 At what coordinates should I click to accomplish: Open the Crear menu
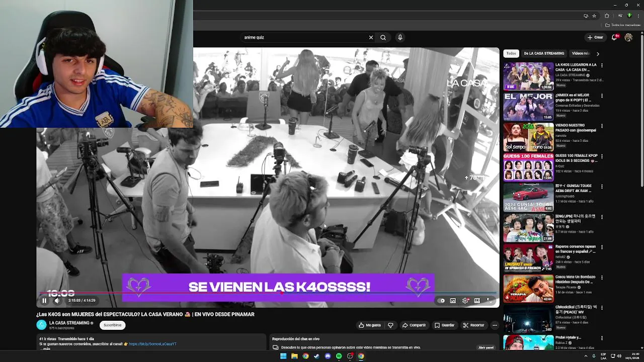[x=595, y=37]
